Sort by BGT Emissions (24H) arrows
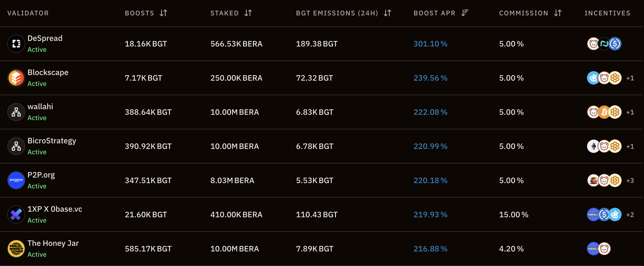The height and width of the screenshot is (266, 644). click(387, 13)
